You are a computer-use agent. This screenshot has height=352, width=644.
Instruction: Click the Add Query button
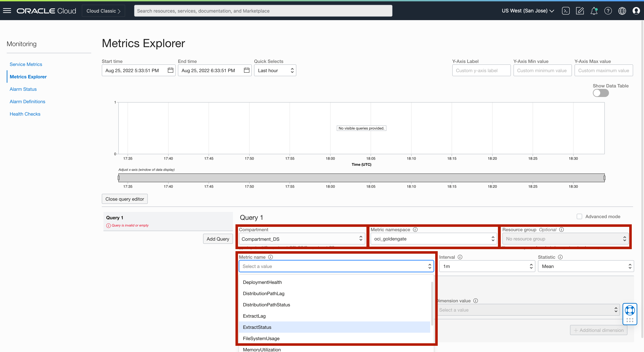tap(218, 239)
